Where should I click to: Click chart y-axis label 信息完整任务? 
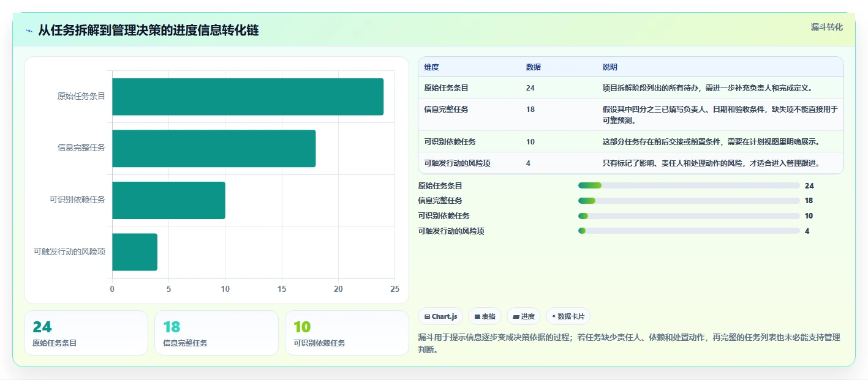[x=81, y=147]
